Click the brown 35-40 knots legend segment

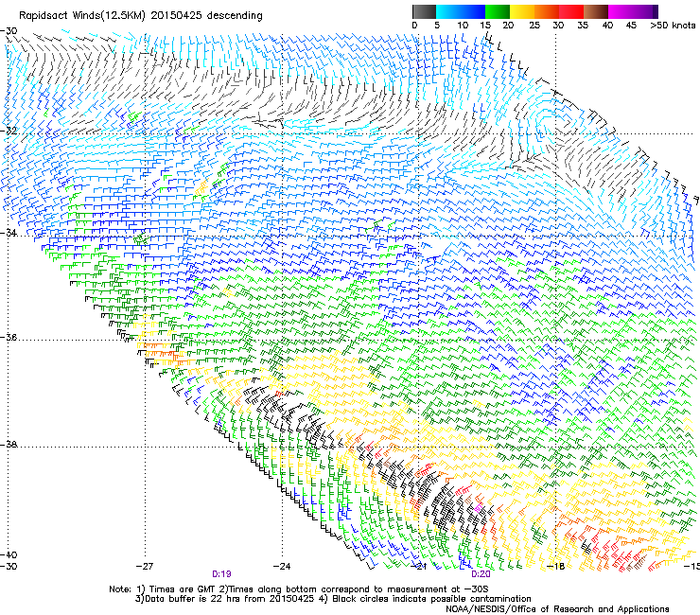596,11
